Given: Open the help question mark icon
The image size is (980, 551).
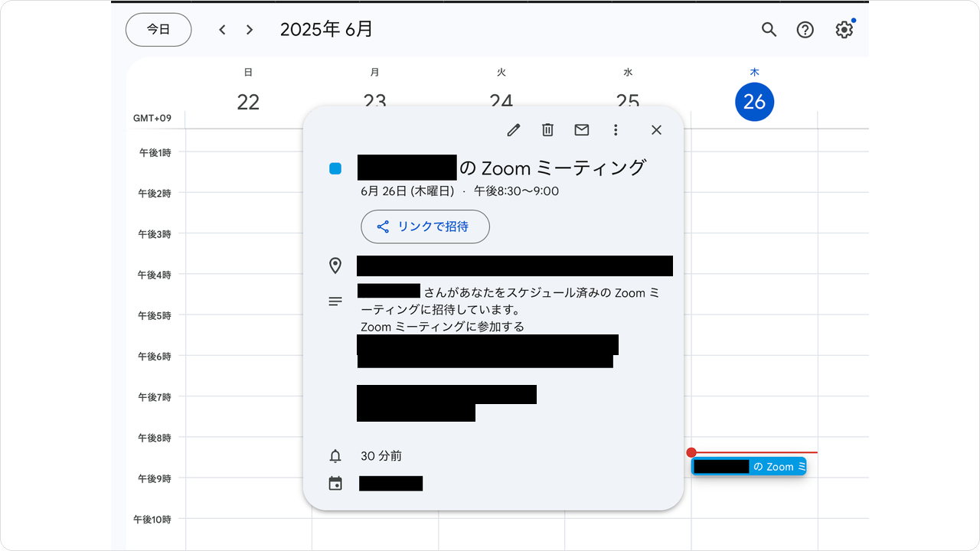Looking at the screenshot, I should [x=805, y=30].
